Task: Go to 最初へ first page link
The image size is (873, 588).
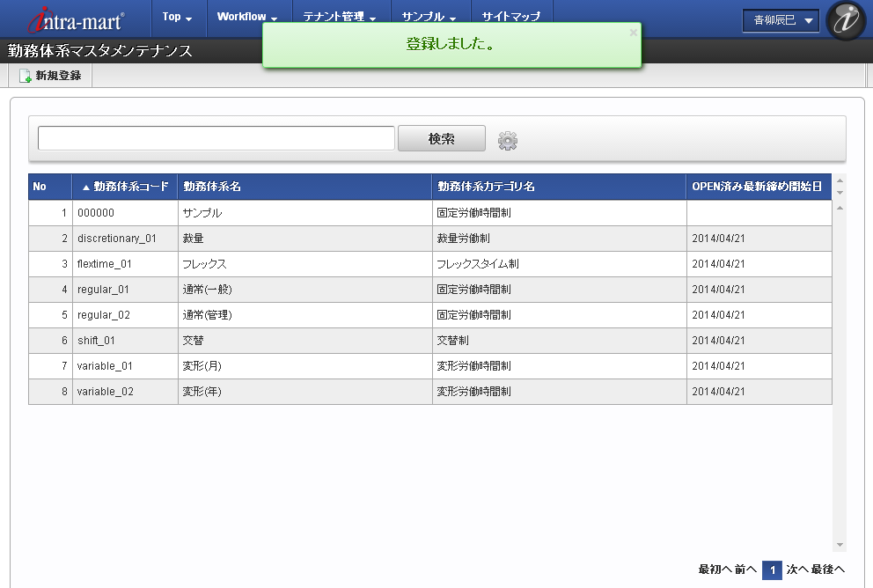Action: pos(715,570)
